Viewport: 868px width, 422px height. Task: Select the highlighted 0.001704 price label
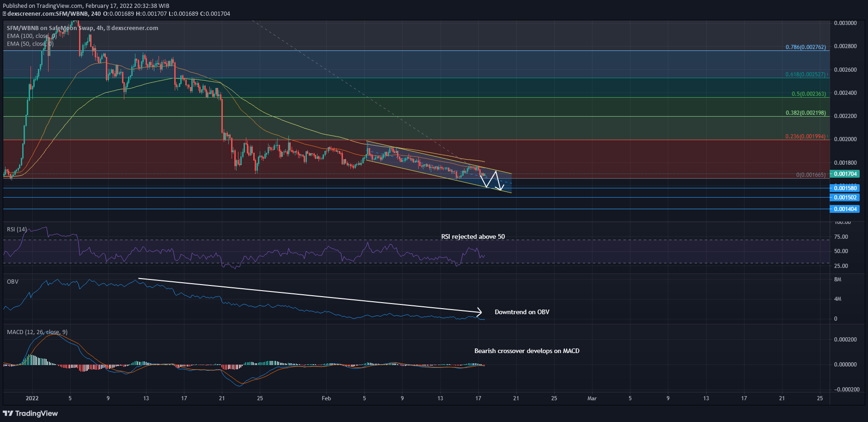tap(844, 174)
